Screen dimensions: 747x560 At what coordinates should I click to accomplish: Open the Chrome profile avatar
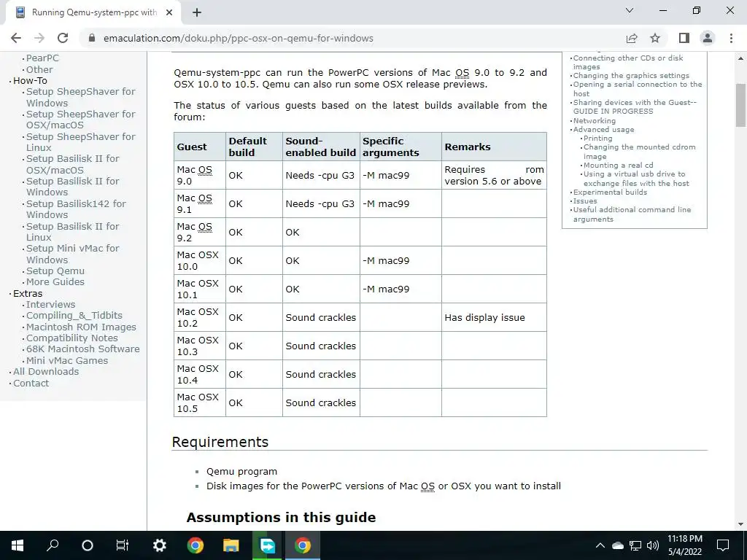tap(708, 38)
